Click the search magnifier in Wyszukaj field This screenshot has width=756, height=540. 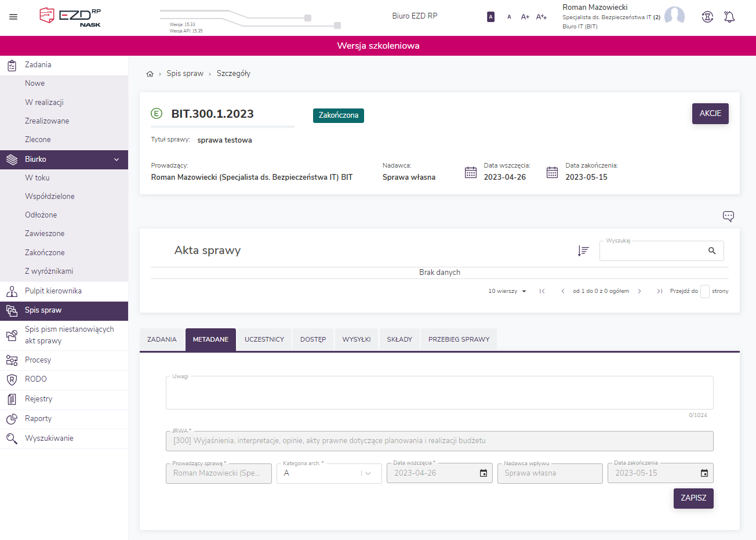click(712, 251)
